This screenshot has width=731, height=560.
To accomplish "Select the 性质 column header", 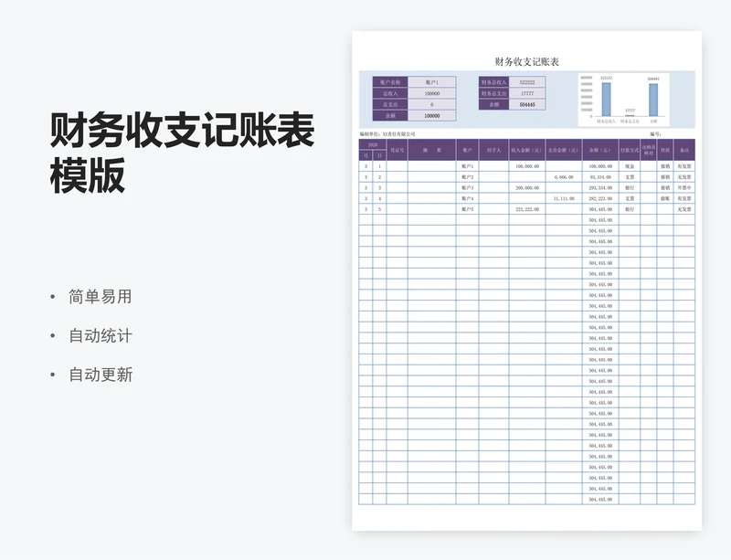I will (x=665, y=150).
